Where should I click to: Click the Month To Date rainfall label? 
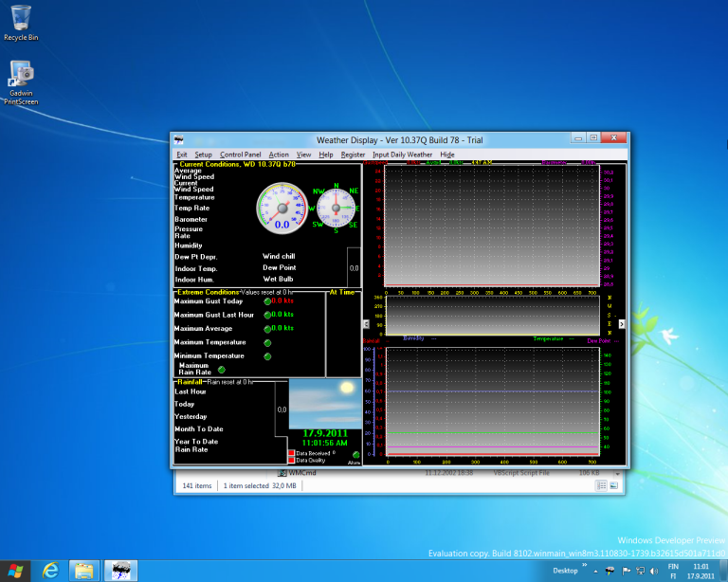(199, 429)
